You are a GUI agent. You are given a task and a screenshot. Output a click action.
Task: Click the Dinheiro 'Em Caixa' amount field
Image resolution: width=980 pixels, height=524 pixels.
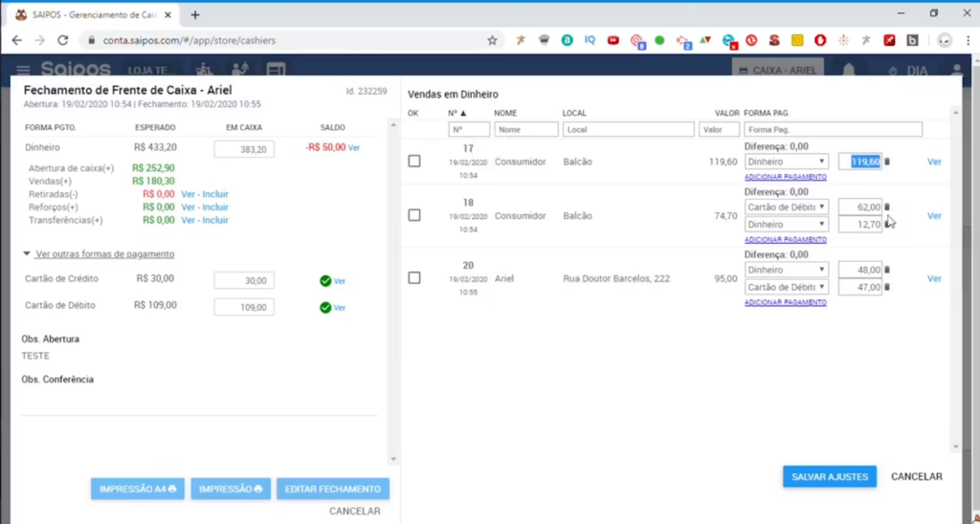[244, 149]
